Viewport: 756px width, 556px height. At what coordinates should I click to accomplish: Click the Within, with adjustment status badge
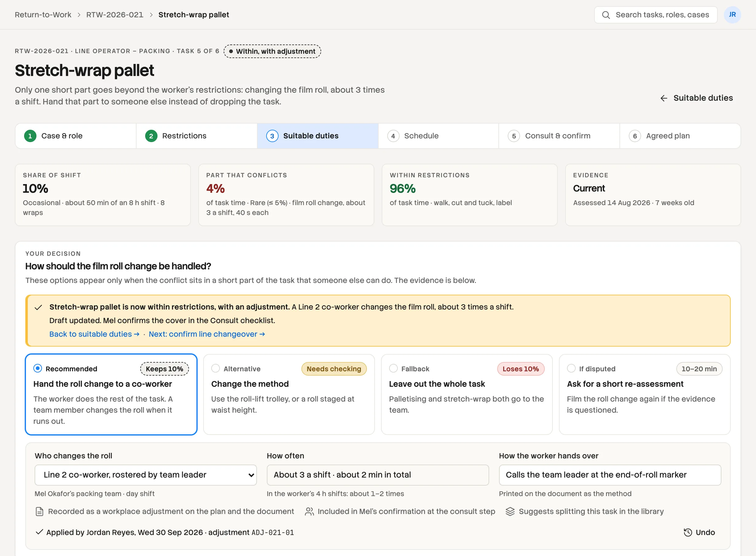point(272,51)
